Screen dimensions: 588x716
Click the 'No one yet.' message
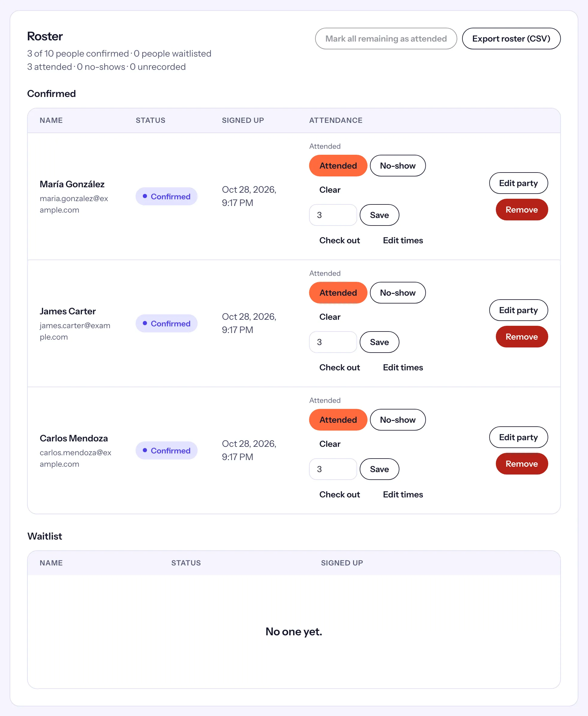294,631
